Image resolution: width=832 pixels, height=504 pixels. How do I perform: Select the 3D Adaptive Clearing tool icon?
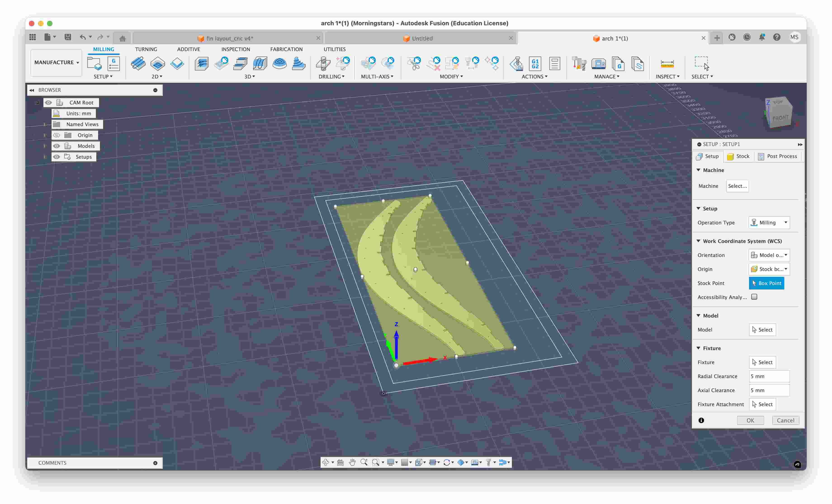click(202, 64)
